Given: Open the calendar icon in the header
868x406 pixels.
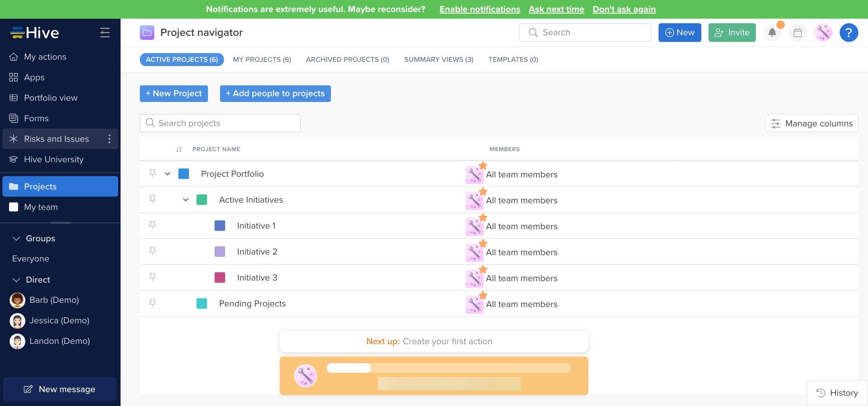Looking at the screenshot, I should coord(797,33).
